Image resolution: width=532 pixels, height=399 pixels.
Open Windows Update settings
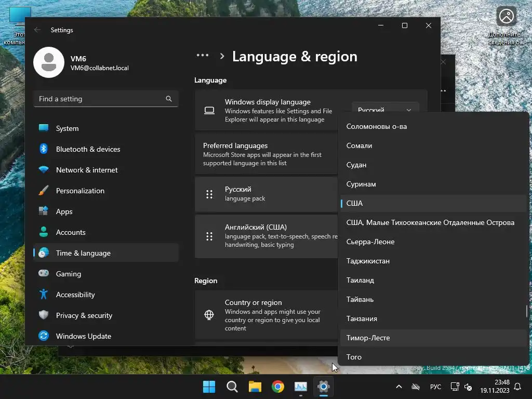(x=106, y=336)
